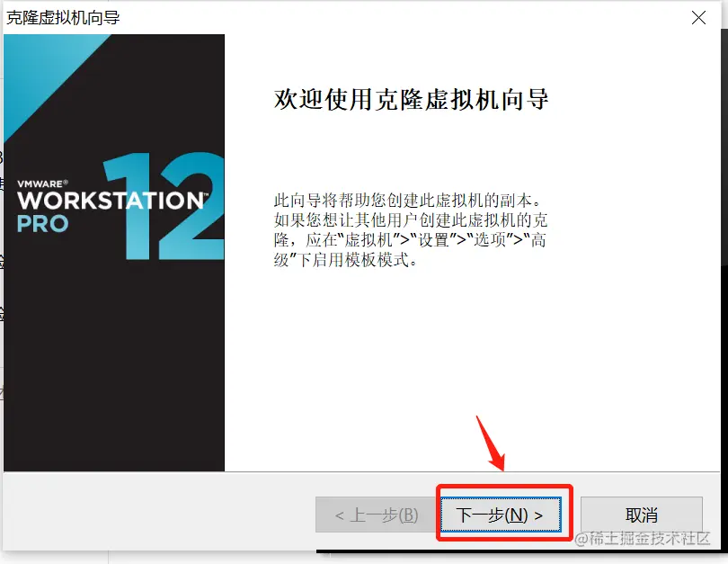
Task: Click the 下一步(N) > button
Action: 501,515
